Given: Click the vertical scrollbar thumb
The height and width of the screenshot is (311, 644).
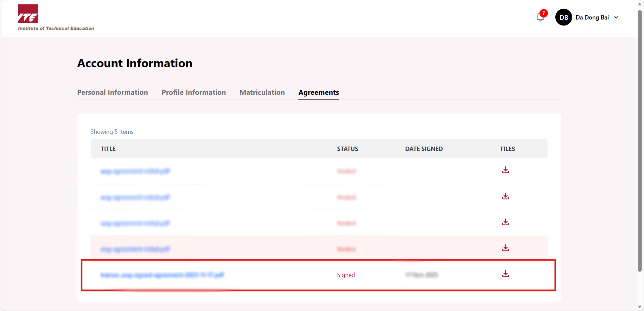Looking at the screenshot, I should (640, 141).
